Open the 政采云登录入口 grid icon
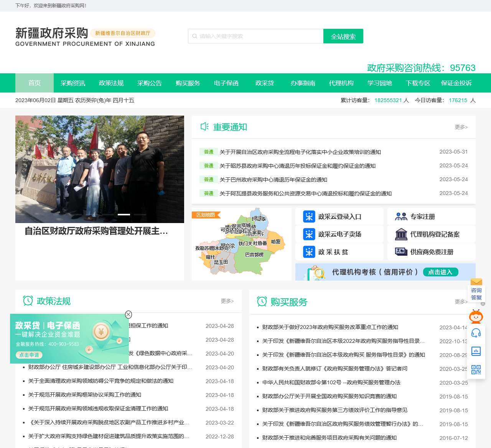The height and width of the screenshot is (448, 491). (309, 216)
